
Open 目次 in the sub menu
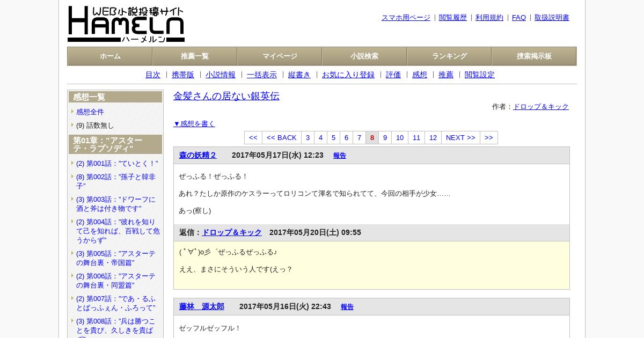pyautogui.click(x=153, y=75)
